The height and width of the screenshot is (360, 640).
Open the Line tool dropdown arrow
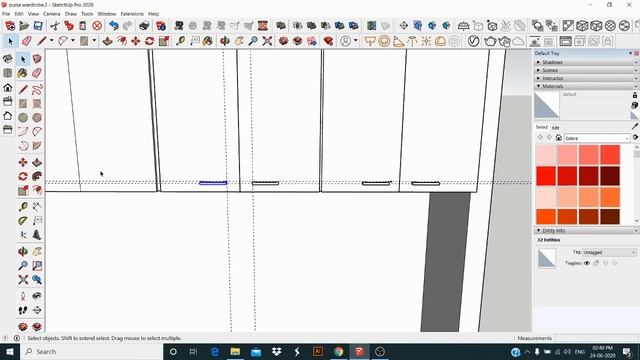pyautogui.click(x=51, y=41)
